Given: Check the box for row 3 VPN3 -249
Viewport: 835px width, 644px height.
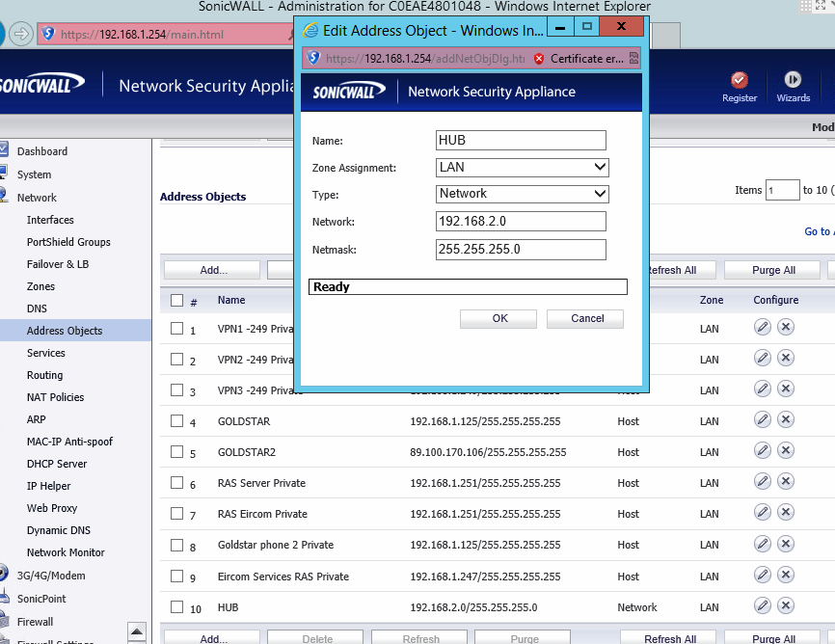Looking at the screenshot, I should click(x=176, y=389).
